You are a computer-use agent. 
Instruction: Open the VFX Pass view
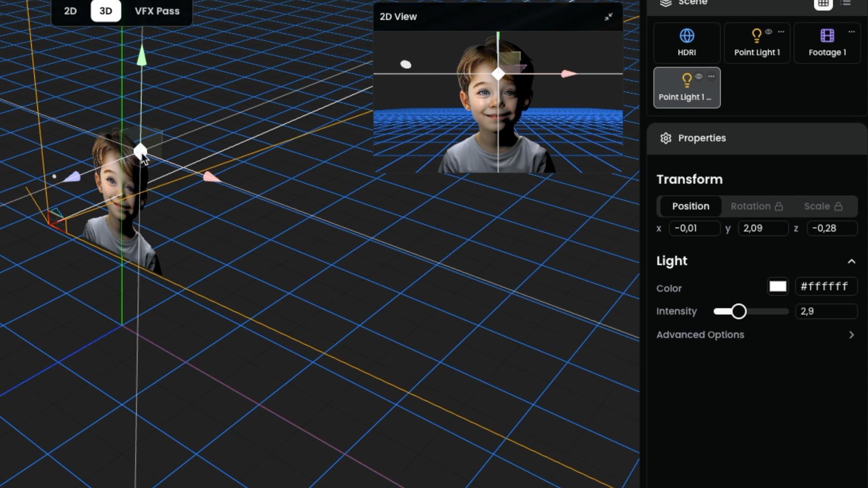(x=157, y=11)
